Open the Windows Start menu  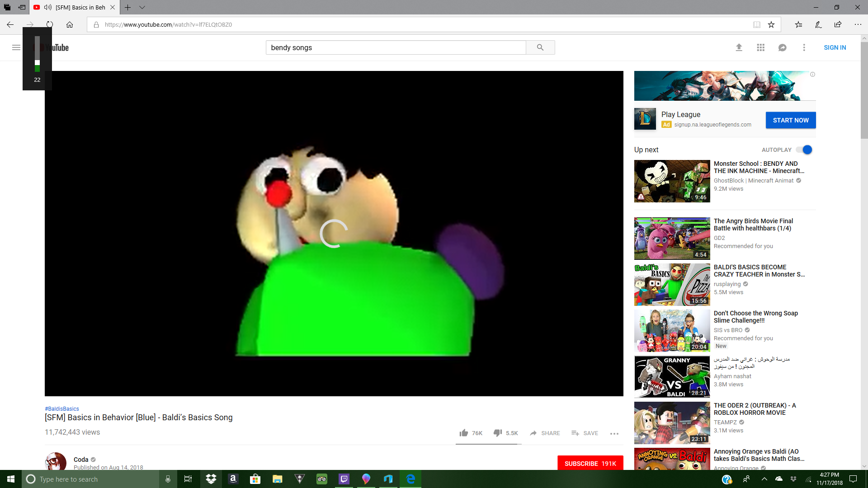pyautogui.click(x=11, y=479)
